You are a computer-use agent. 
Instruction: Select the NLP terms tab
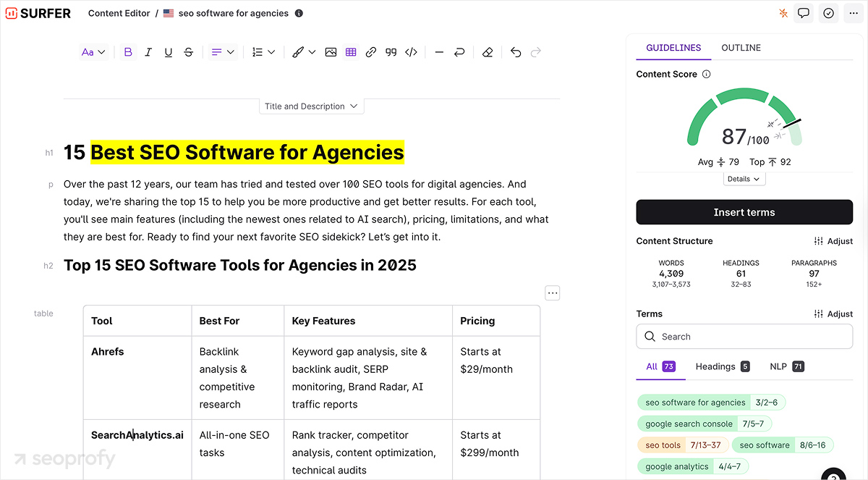click(x=785, y=366)
